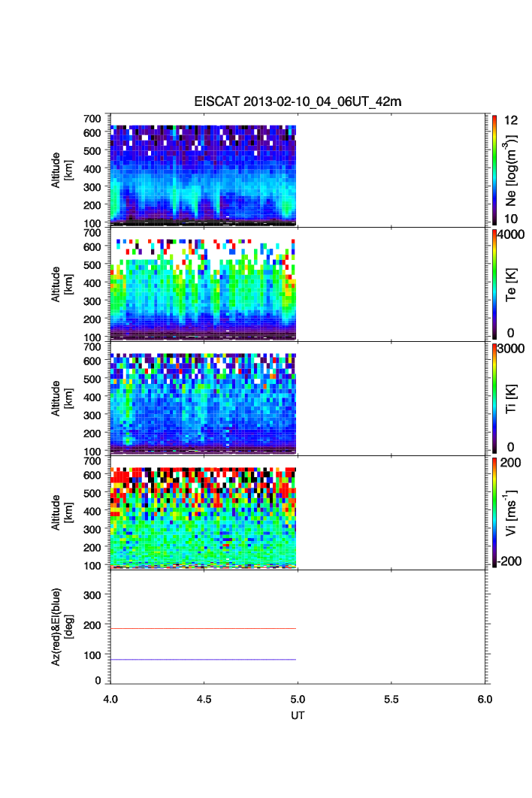The width and height of the screenshot is (532, 798).
Task: Click the 5.0 tick on UT axis
Action: (298, 700)
